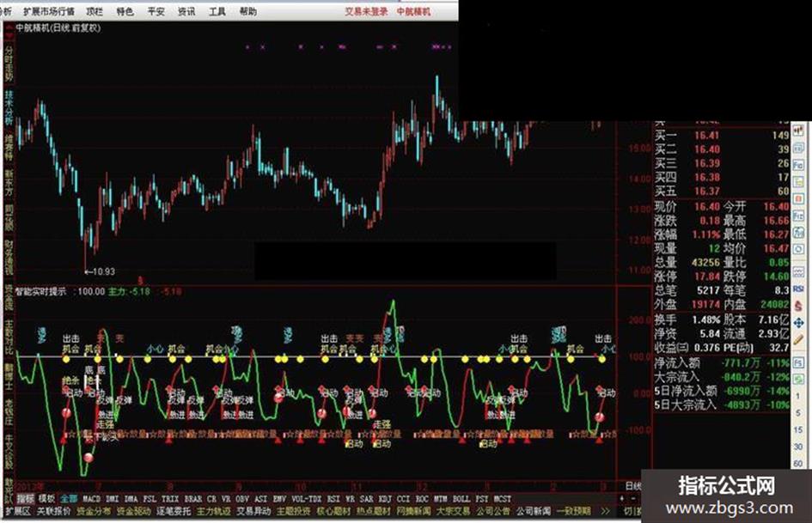812x523 pixels.
Task: Select the 60-minute period button
Action: click(798, 462)
